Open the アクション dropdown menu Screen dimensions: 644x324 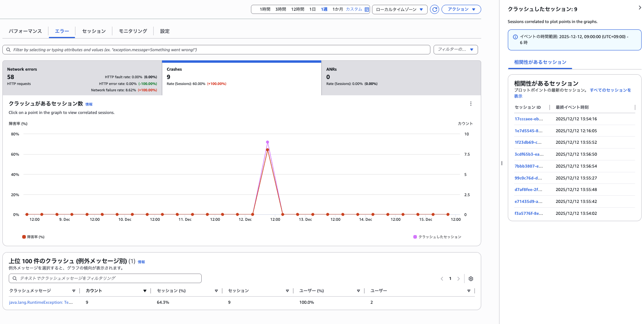click(x=461, y=9)
